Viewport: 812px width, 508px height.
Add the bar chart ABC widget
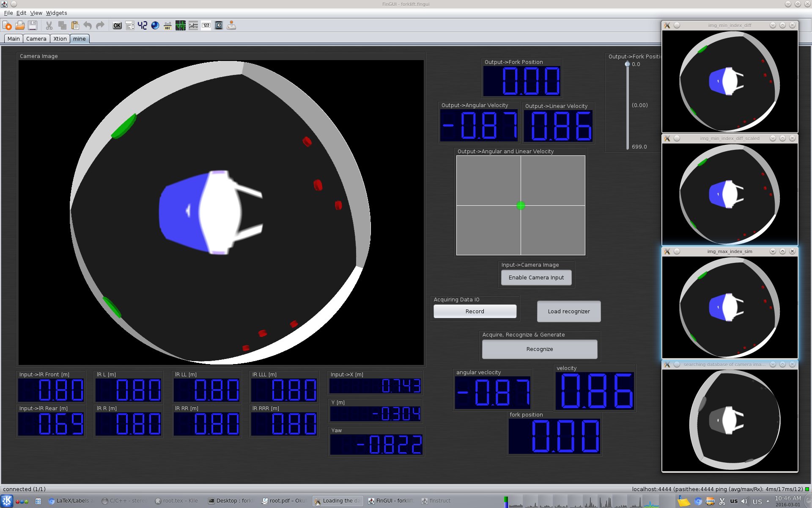(x=168, y=25)
